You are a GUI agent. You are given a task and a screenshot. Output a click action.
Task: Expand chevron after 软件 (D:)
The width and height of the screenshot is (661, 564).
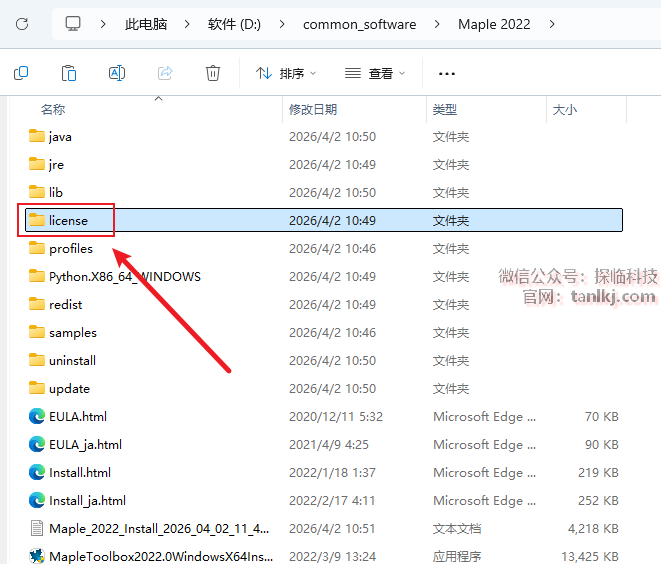pos(282,24)
